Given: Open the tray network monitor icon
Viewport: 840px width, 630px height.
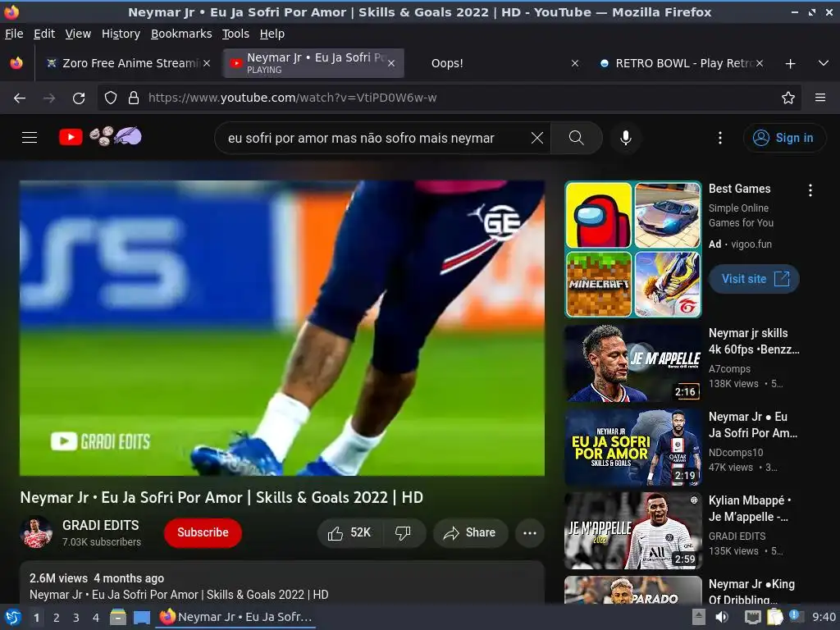Looking at the screenshot, I should point(753,617).
